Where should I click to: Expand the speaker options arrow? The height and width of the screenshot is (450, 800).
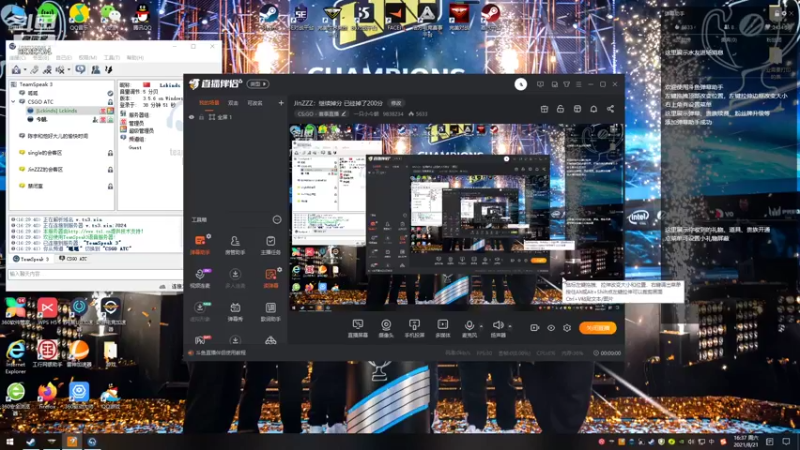pos(510,326)
